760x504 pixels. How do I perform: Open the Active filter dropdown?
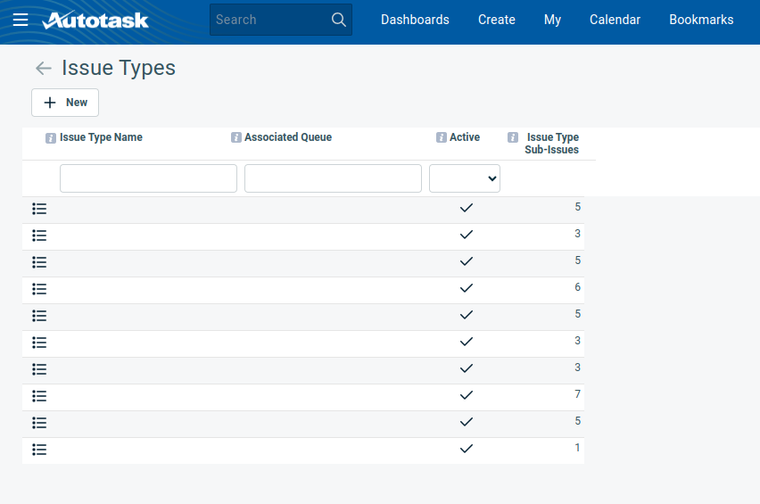pyautogui.click(x=465, y=178)
